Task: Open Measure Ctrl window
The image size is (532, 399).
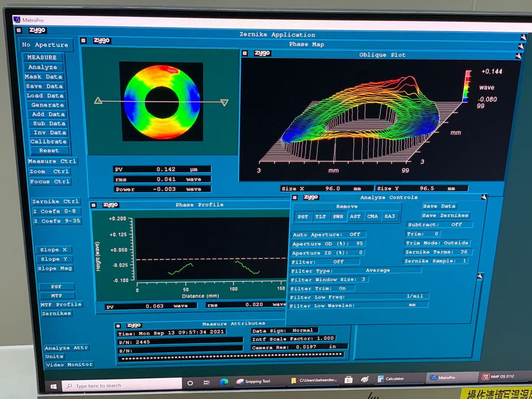Action: [52, 161]
